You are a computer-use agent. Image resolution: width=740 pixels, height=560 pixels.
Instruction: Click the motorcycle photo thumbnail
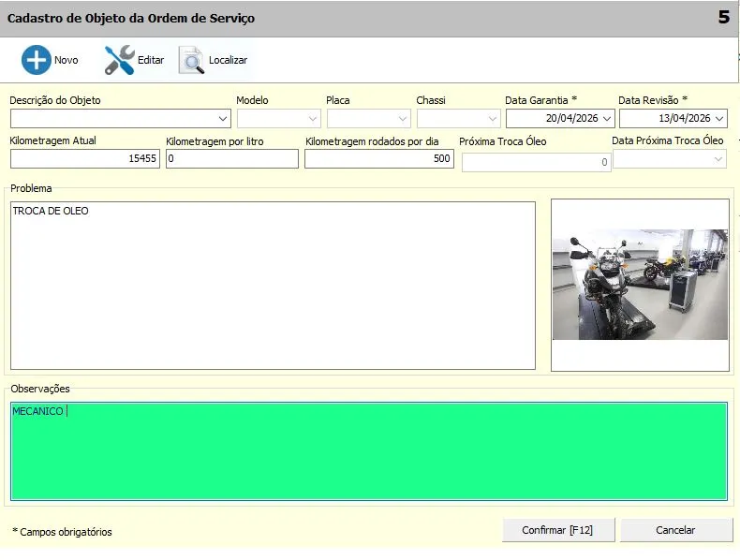[x=640, y=285]
